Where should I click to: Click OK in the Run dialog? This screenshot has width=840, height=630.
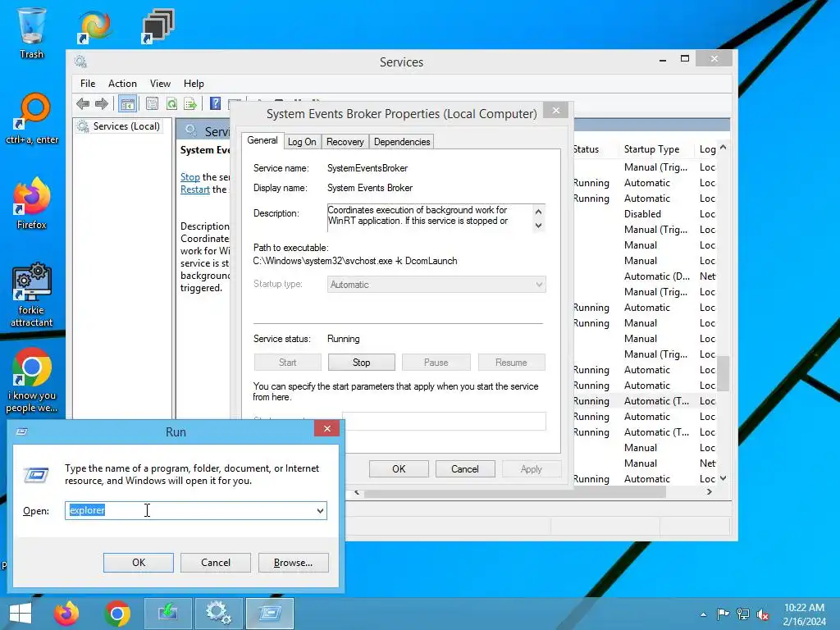(139, 563)
